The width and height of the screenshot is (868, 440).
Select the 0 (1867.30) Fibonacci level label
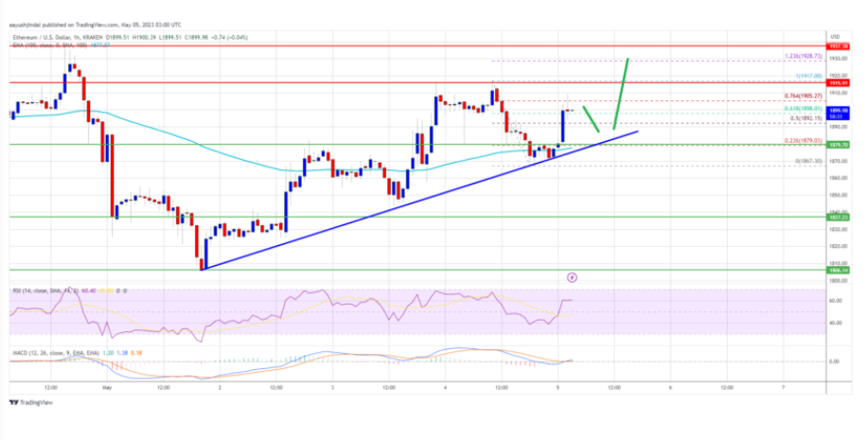click(x=800, y=161)
